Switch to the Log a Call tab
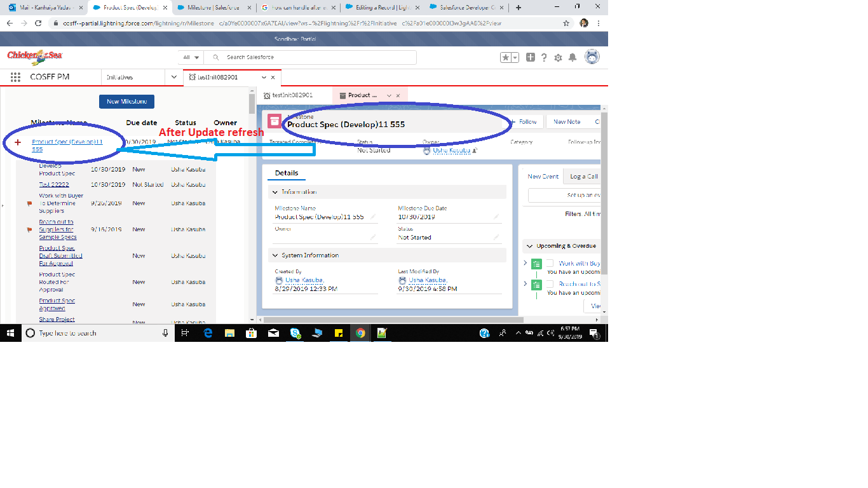 click(583, 177)
